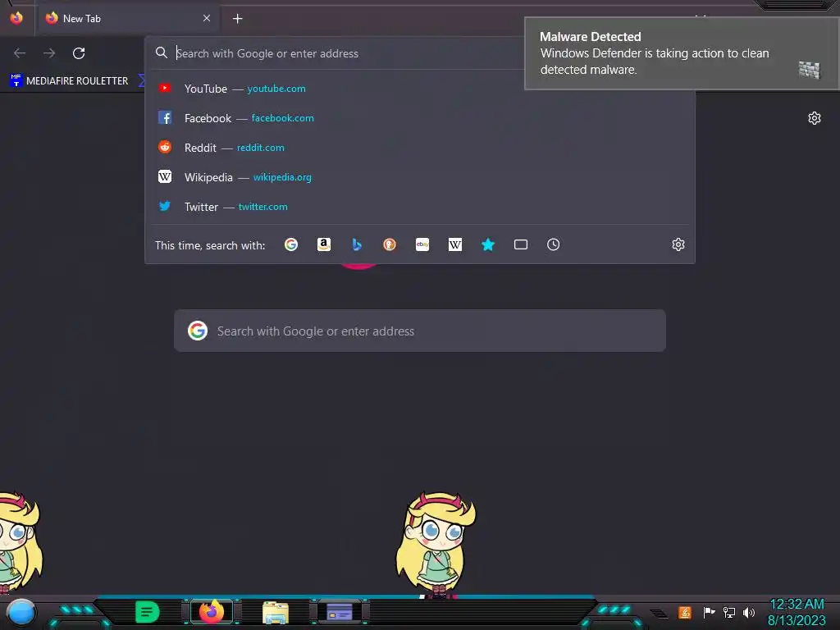Activate Firefox taskbar button
The image size is (840, 630).
click(x=212, y=612)
